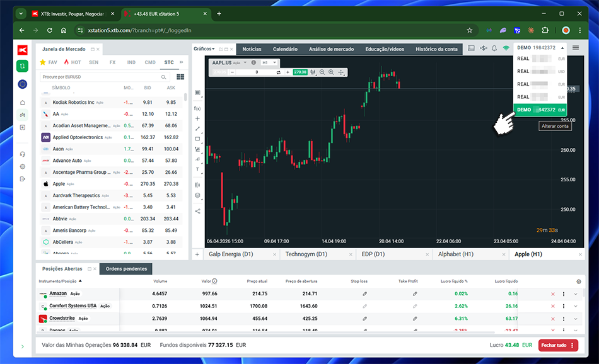Screen dimensions: 599x364
Task: Open the deposit transfer dollar icon
Action: click(x=483, y=48)
